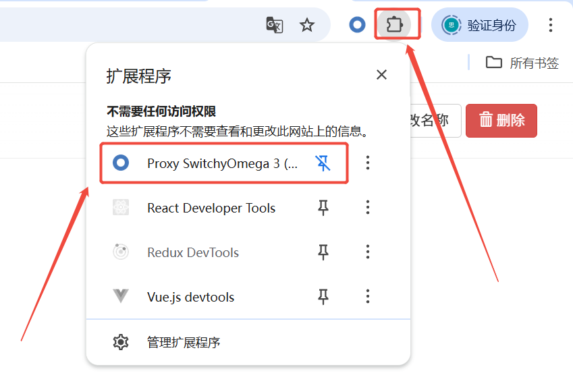Open 管理扩展程序 manage extensions
This screenshot has width=573, height=392.
(248, 342)
